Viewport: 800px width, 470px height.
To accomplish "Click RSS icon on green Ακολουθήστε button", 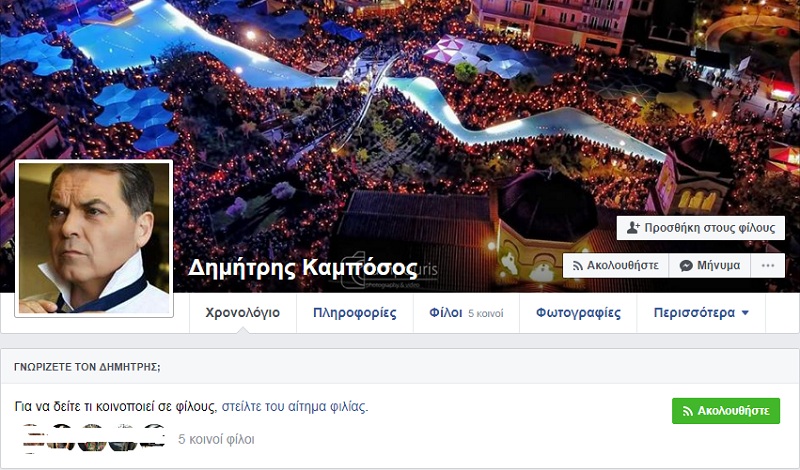I will click(688, 411).
